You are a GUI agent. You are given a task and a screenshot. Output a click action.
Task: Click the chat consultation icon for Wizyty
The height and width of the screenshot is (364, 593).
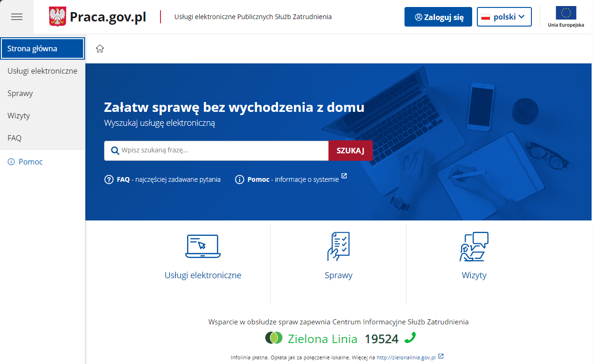474,246
